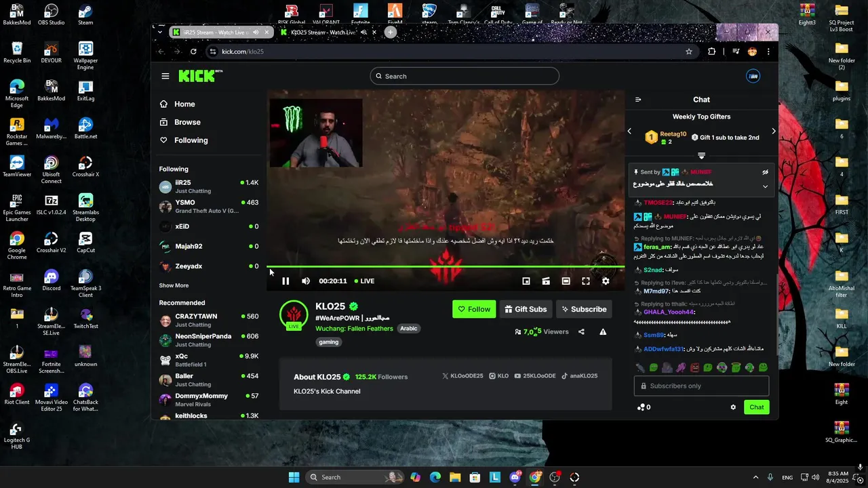Open File Explorer from taskbar
The width and height of the screenshot is (868, 488).
coord(455,477)
